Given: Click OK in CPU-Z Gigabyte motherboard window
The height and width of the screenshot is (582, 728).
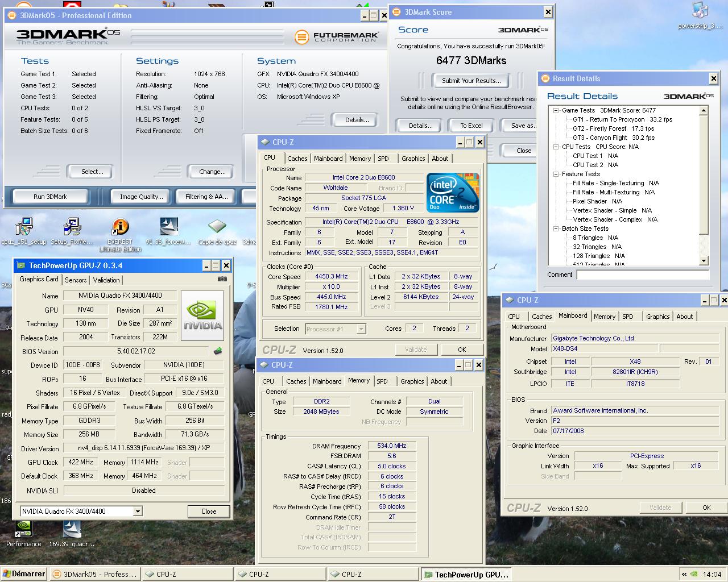Looking at the screenshot, I should tap(706, 508).
